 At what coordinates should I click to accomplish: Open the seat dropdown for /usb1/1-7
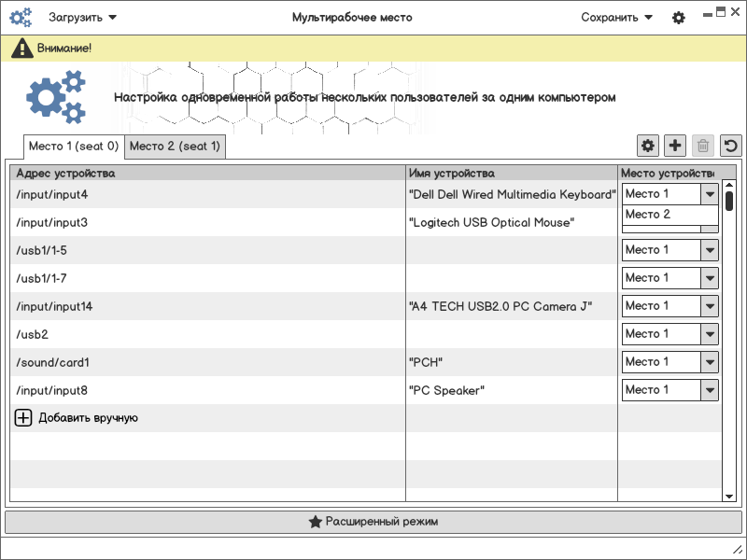point(669,278)
